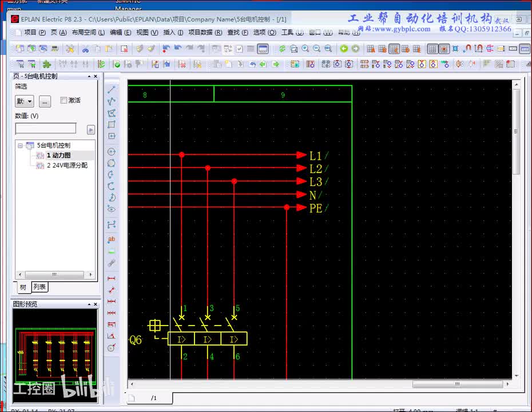Enable the 激活 filter checkbox

coord(64,101)
